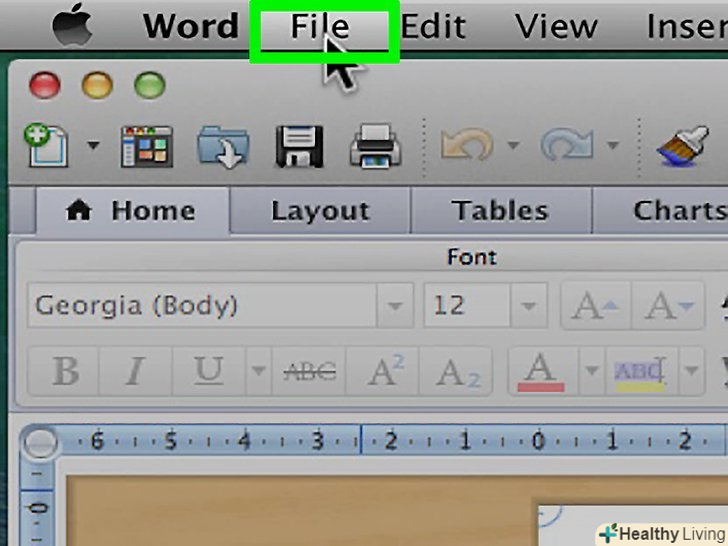Viewport: 728px width, 546px height.
Task: Open the Apple menu
Action: [72, 27]
